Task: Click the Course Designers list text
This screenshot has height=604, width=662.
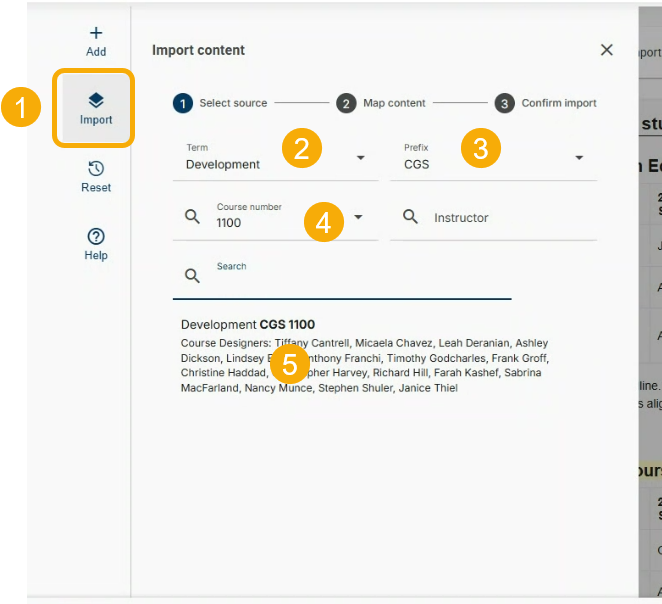Action: point(365,366)
